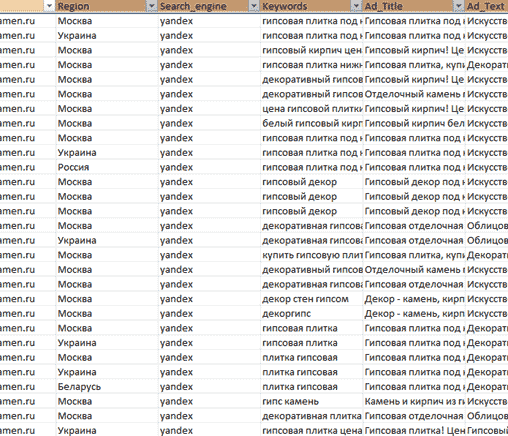Select the keyword cell 'гипсовый кирпич цен'
The height and width of the screenshot is (436, 508).
coord(311,50)
